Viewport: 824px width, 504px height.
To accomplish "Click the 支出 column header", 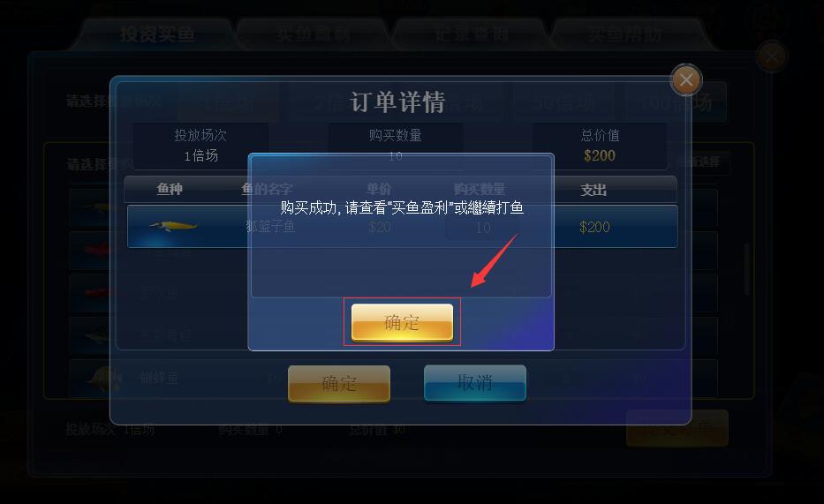I will pyautogui.click(x=593, y=190).
